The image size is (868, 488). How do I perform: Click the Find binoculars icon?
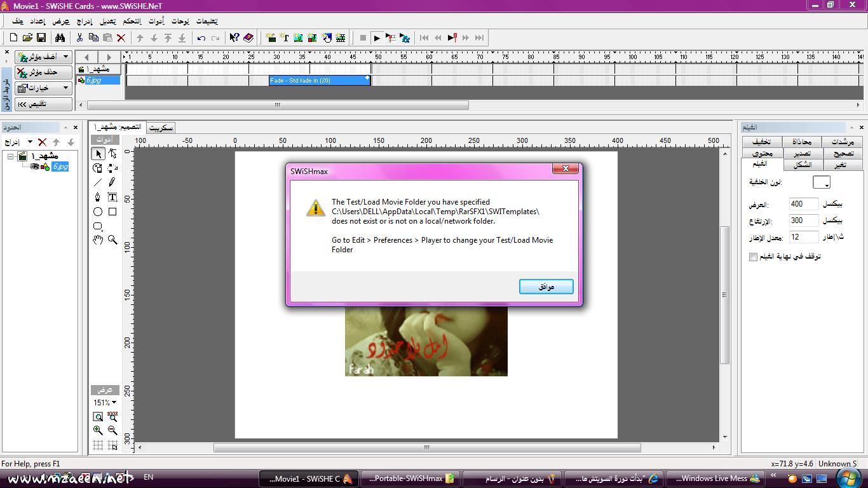pos(59,38)
